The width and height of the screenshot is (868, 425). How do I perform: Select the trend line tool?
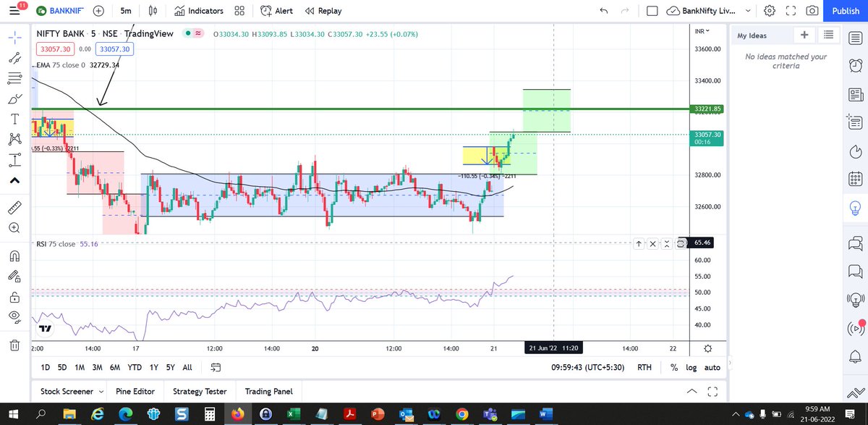[14, 58]
